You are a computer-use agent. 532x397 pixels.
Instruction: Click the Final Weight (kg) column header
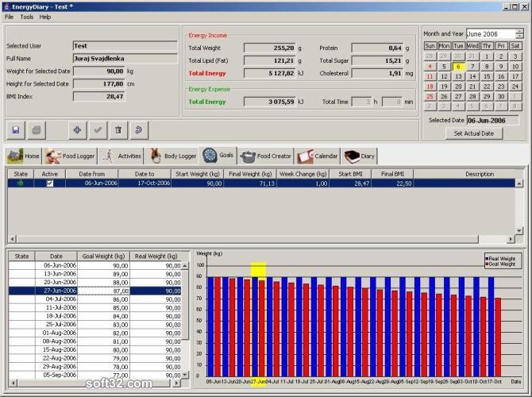coord(250,174)
